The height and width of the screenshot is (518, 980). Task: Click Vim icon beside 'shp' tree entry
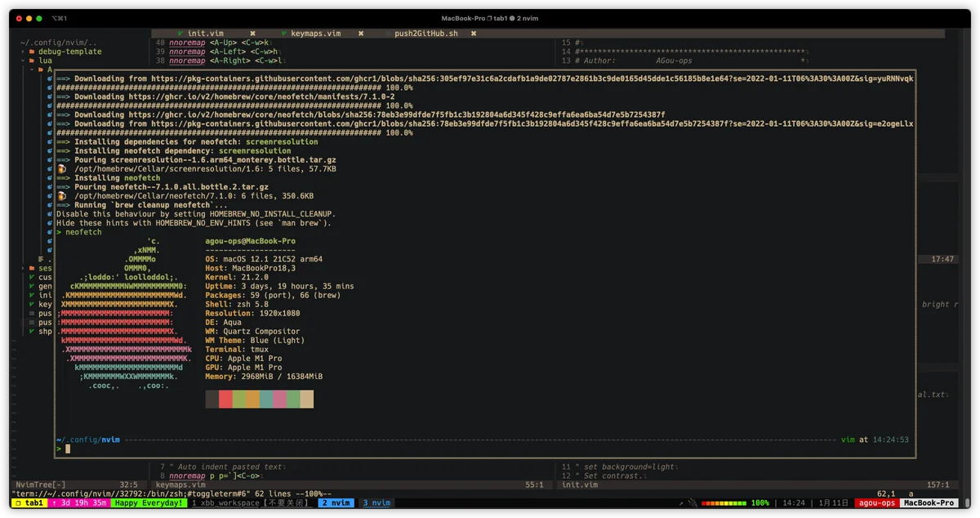tap(32, 331)
